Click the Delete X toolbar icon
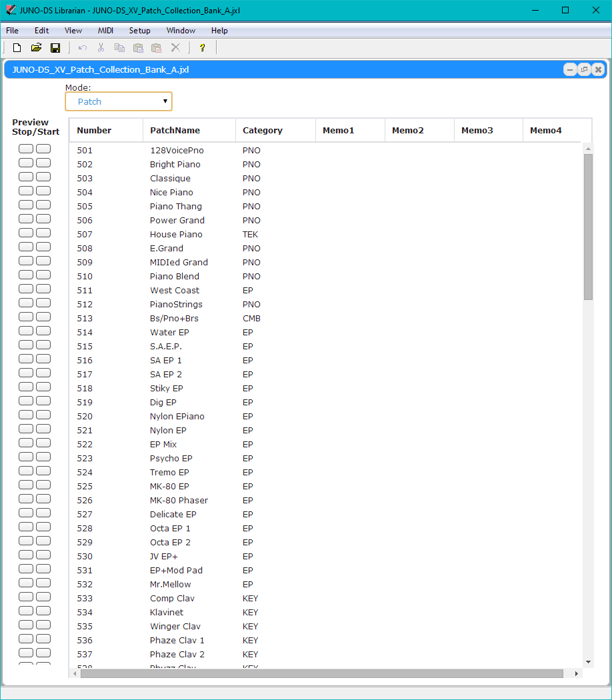 (175, 47)
